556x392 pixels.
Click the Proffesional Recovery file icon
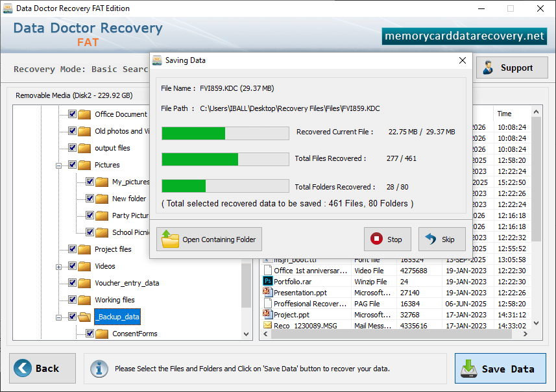click(268, 303)
